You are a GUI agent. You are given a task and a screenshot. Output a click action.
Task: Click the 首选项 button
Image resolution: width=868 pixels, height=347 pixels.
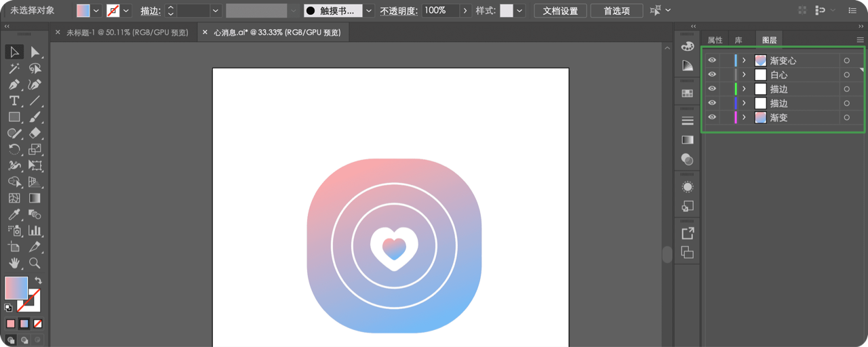(616, 11)
